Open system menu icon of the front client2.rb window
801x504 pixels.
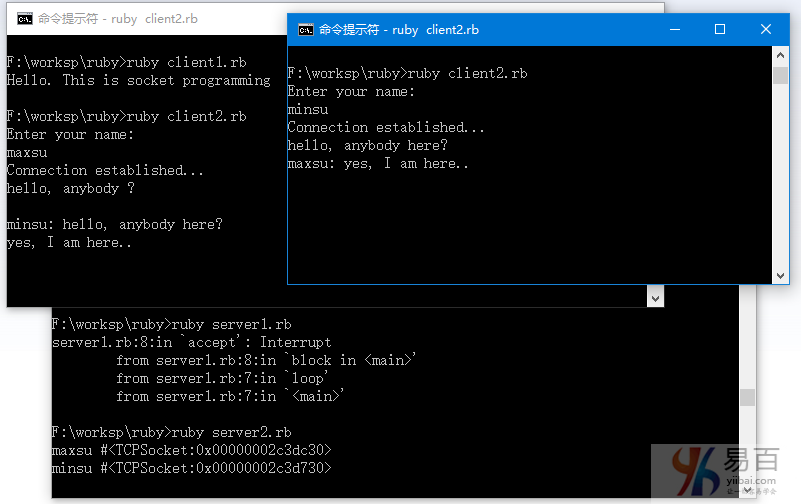pos(305,30)
